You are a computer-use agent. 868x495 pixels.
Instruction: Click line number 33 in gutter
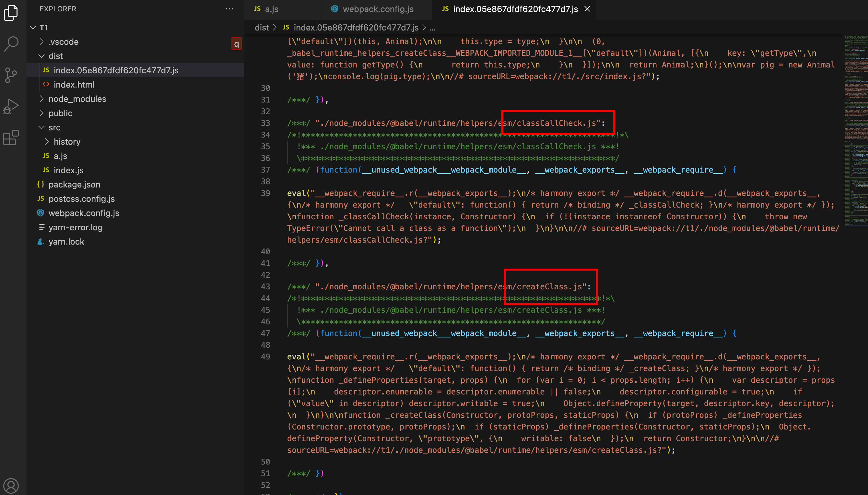265,123
